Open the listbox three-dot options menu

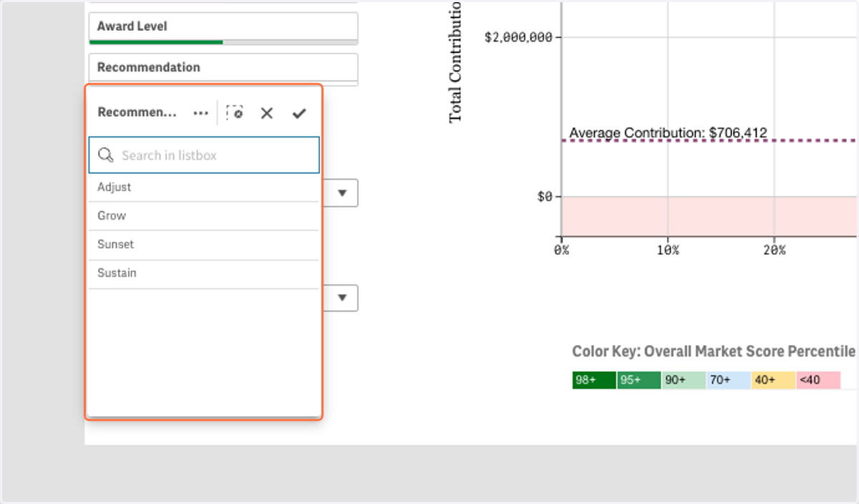(201, 113)
